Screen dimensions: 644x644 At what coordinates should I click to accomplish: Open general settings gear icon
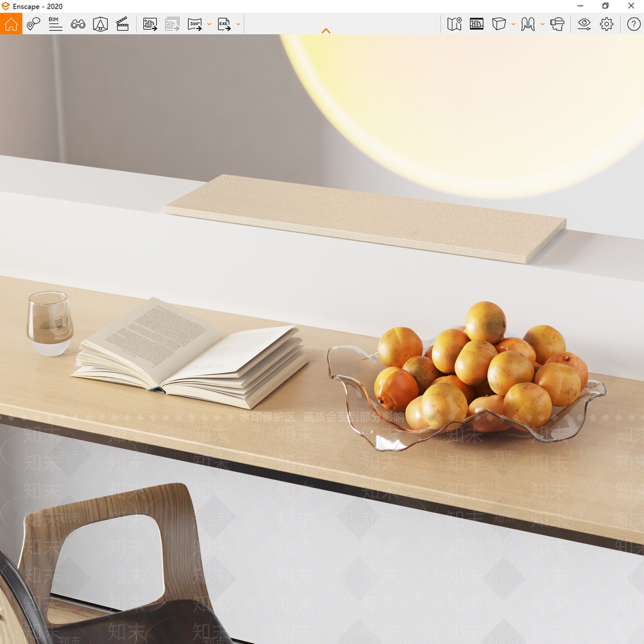coord(607,24)
